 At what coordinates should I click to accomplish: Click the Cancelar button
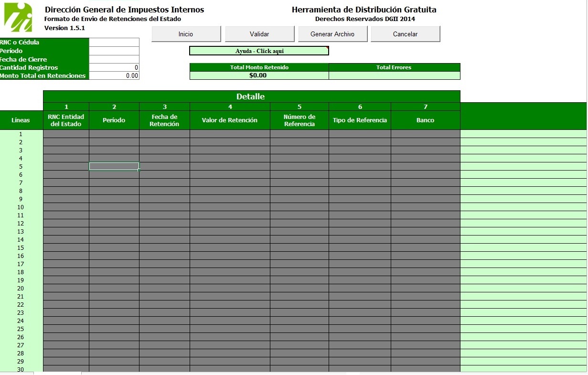tap(406, 34)
